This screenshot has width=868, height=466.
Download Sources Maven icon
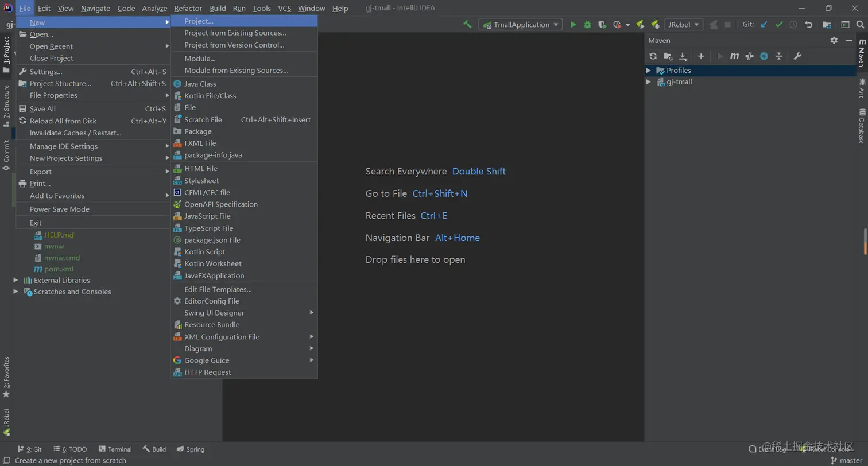click(683, 56)
